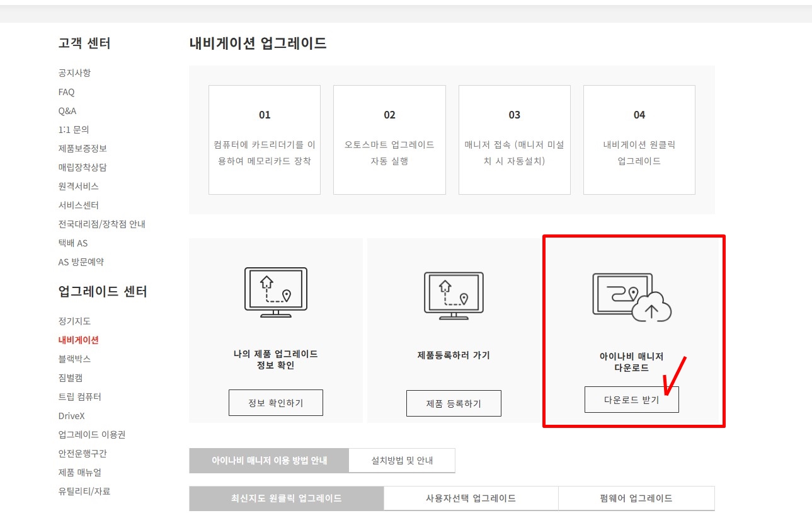Open the FAQ sidebar link
Viewport: 812px width, 513px height.
pos(66,92)
